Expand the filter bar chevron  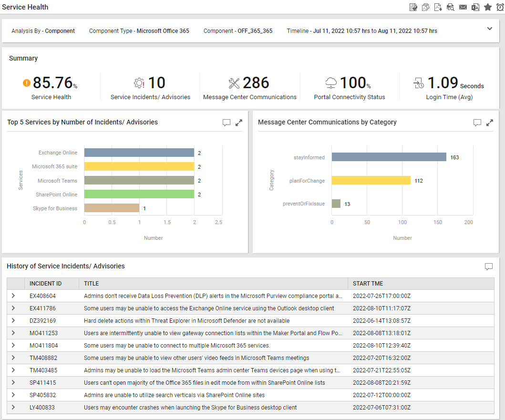(490, 29)
